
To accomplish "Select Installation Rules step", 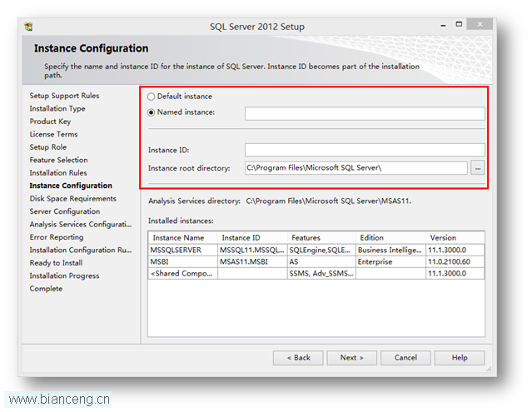I will (58, 173).
